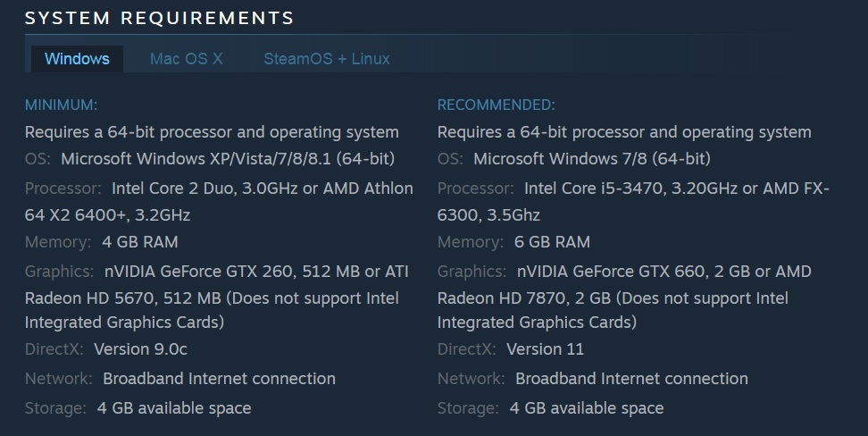Image resolution: width=868 pixels, height=436 pixels.
Task: Click the minimum OS Windows XP/Vista line
Action: coord(227,159)
